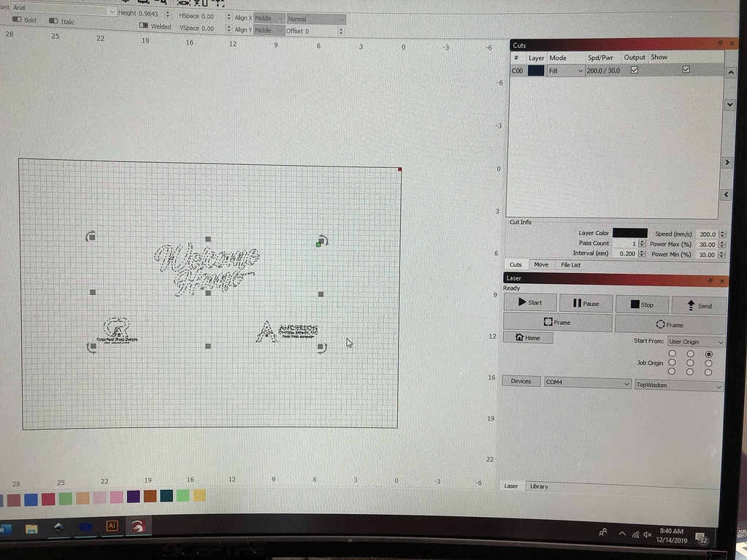Screen dimensions: 747x560
Task: Move the layer up with the up arrow
Action: pyautogui.click(x=729, y=73)
